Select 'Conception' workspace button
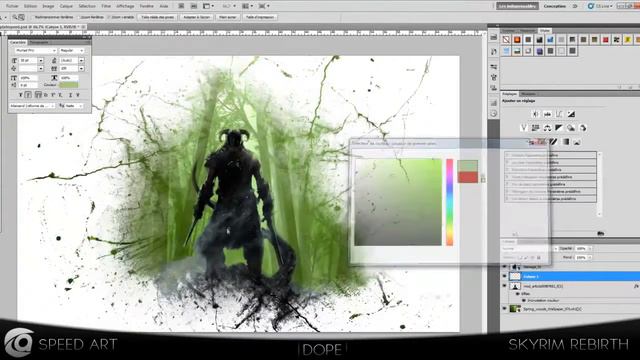The height and width of the screenshot is (360, 640). pos(555,6)
